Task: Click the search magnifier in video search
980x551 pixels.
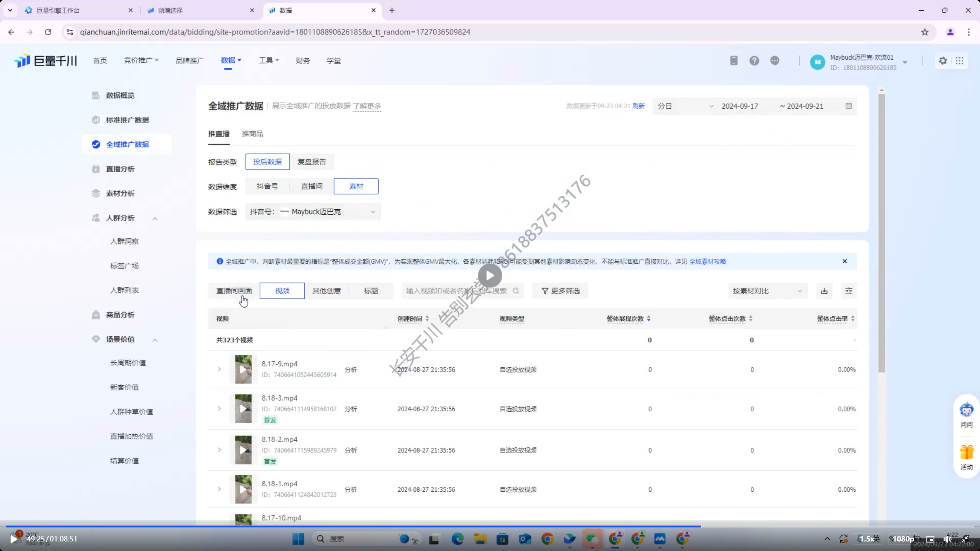Action: click(x=516, y=291)
